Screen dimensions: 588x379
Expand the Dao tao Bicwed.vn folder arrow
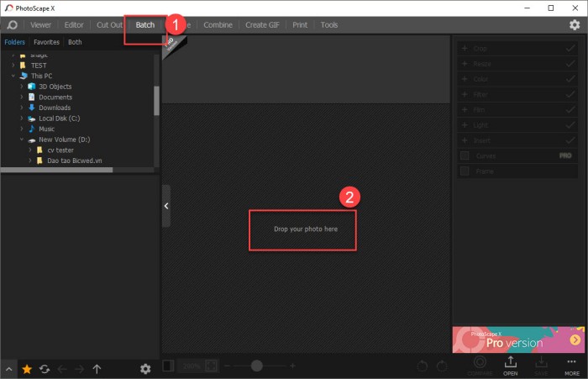30,161
